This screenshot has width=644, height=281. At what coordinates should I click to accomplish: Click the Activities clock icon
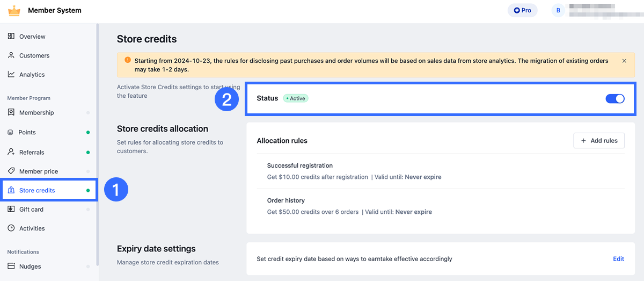(11, 228)
